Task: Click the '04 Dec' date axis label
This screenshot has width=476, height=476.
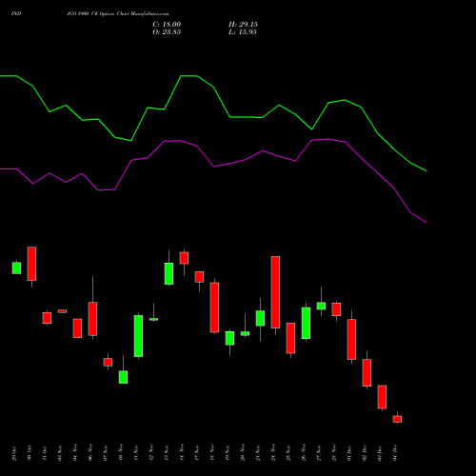Action: (395, 453)
